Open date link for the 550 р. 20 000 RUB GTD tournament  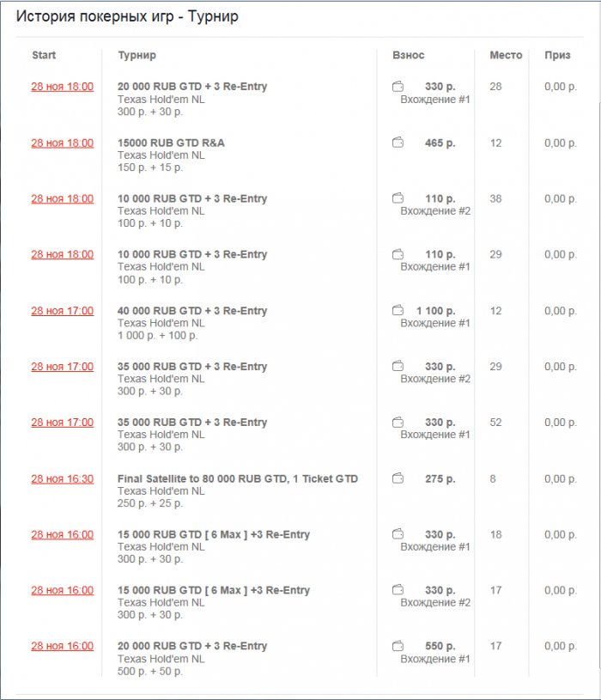click(63, 646)
